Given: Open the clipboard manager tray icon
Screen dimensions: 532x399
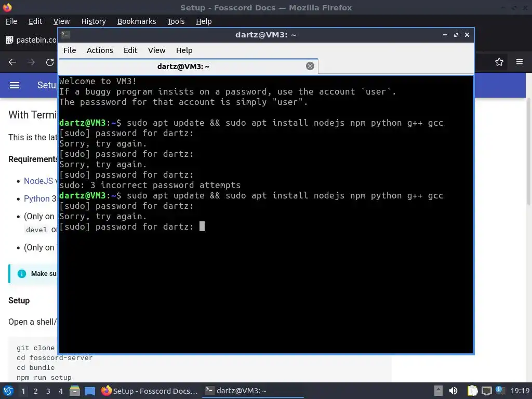Looking at the screenshot, I should tap(472, 391).
